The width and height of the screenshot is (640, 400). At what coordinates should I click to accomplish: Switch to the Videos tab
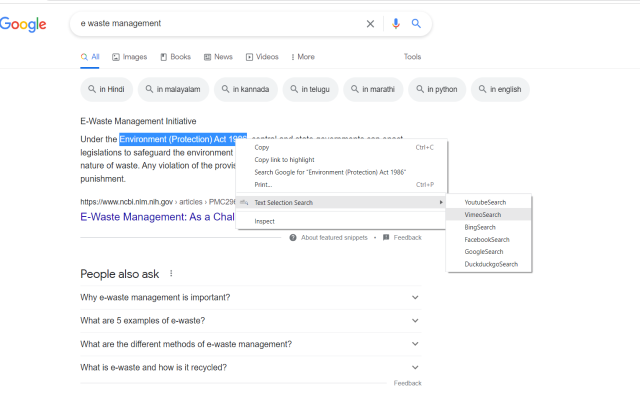pyautogui.click(x=262, y=57)
